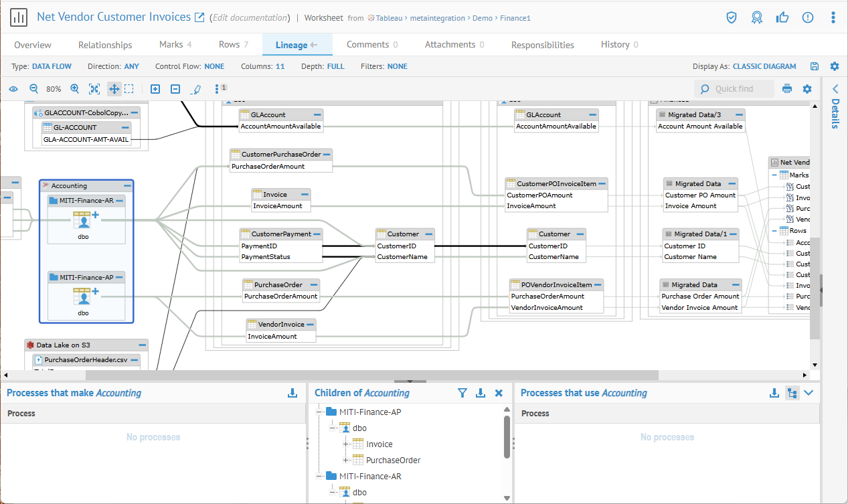
Task: Collapse the Accounting node in the diagram
Action: [127, 185]
